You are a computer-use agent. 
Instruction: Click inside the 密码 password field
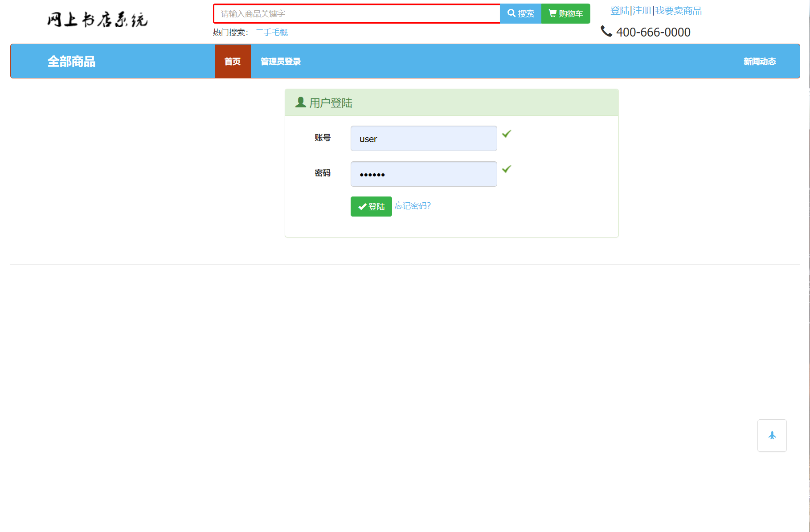tap(423, 174)
